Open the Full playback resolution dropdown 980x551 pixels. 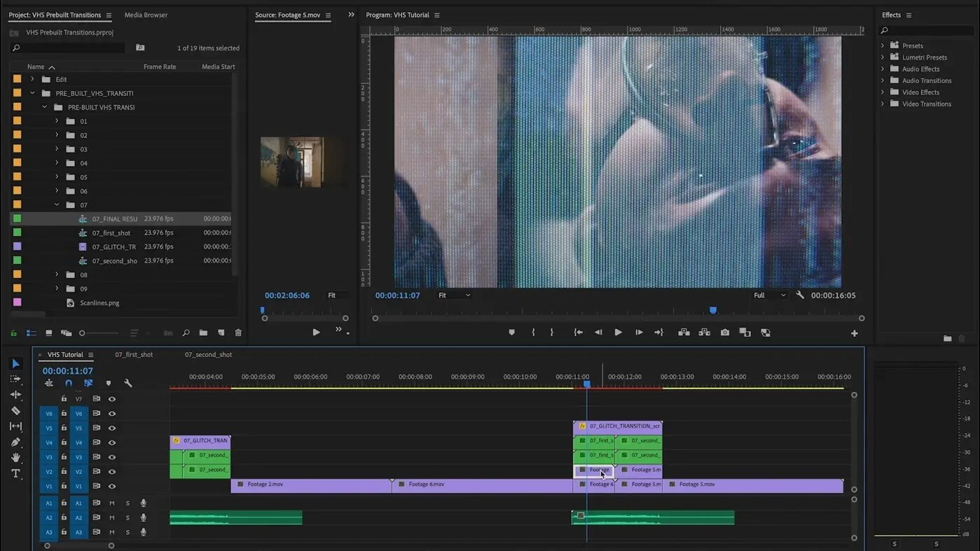pos(769,295)
